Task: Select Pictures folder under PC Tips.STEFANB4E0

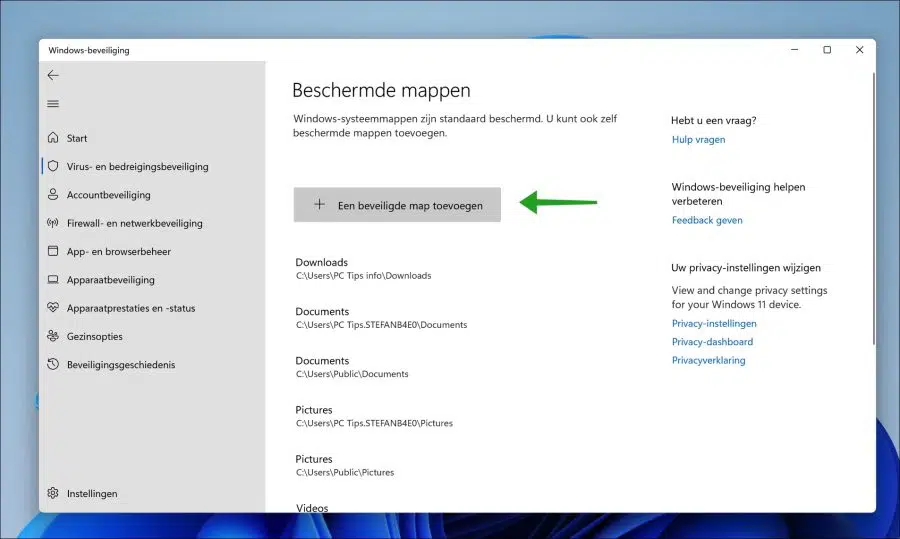Action: point(374,416)
